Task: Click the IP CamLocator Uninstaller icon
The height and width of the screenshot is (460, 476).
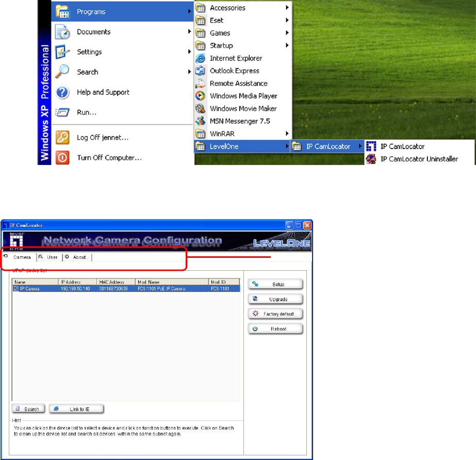Action: click(371, 159)
